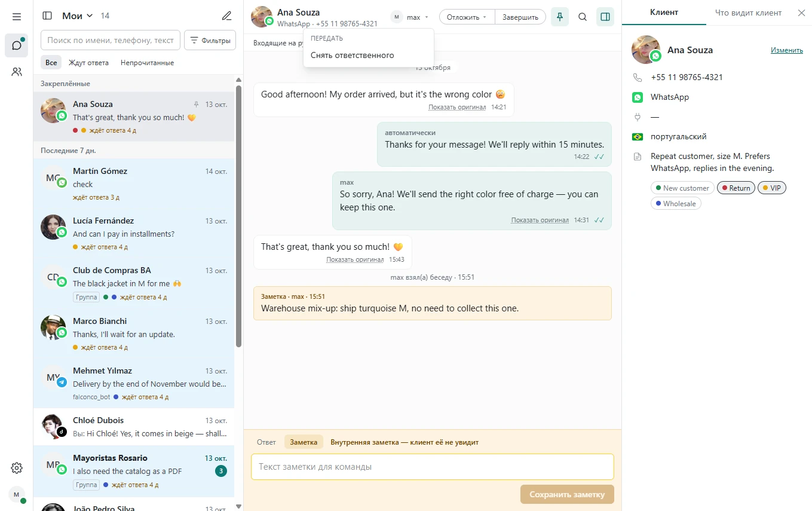The image size is (812, 511).
Task: Click the note icon next to the customer description
Action: click(638, 157)
